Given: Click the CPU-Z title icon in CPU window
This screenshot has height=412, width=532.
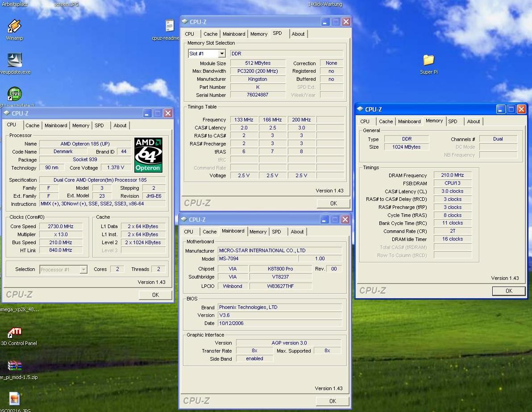Looking at the screenshot, I should coord(7,113).
